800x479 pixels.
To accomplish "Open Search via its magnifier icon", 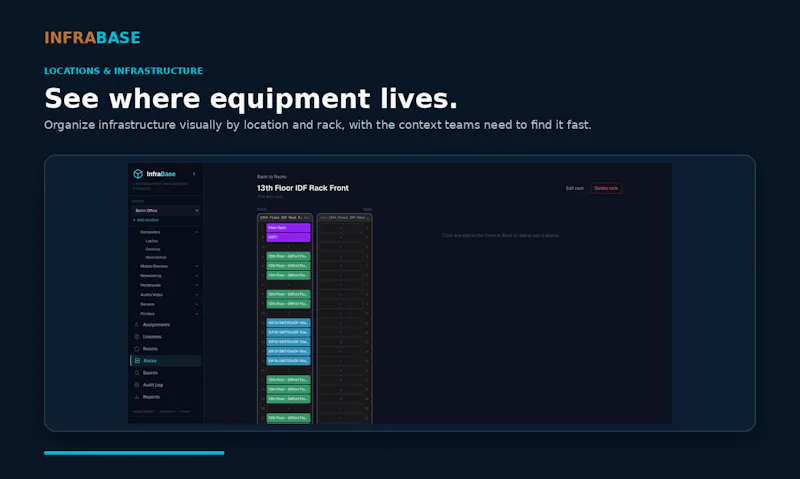I will [x=137, y=373].
